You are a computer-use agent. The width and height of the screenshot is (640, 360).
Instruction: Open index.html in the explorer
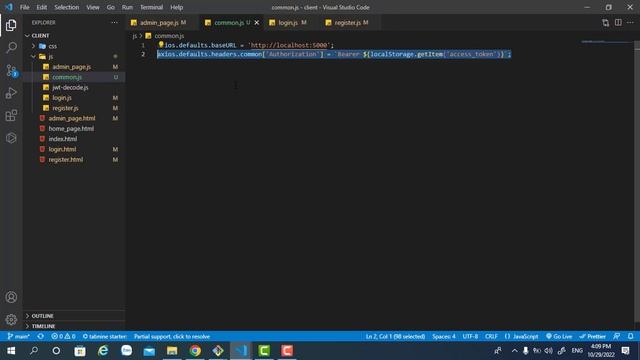[x=62, y=139]
